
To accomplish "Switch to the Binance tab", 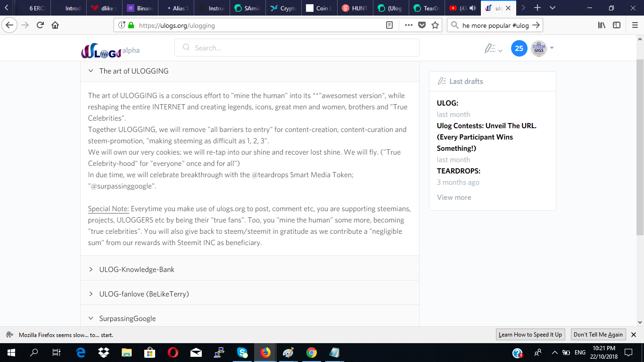I will coord(140,8).
